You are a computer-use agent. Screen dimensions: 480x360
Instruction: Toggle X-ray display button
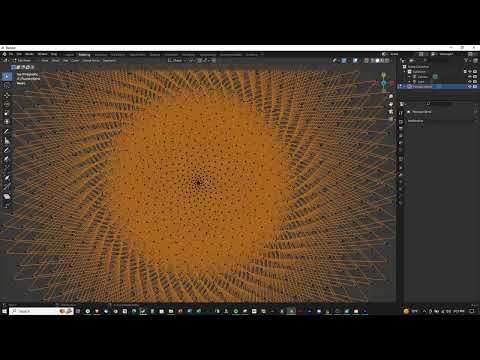click(366, 61)
